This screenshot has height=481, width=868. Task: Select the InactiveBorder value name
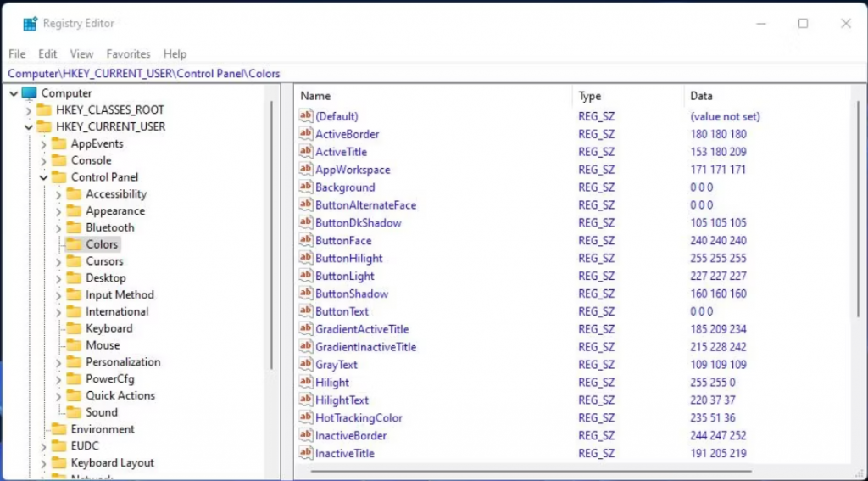(351, 435)
